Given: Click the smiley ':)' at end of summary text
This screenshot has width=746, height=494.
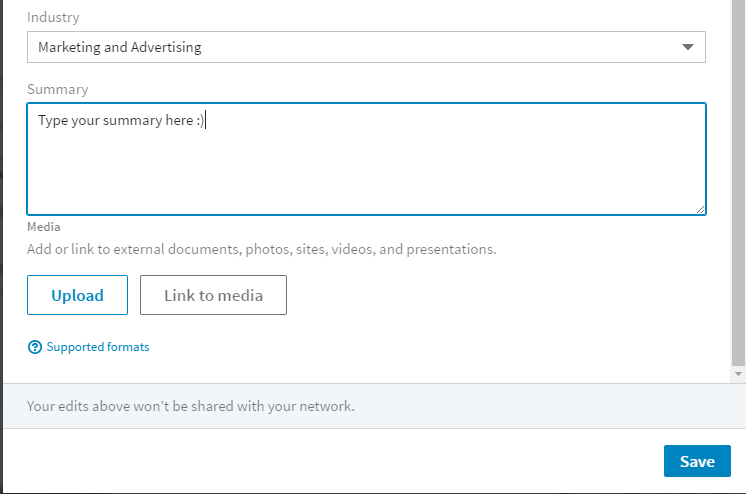Looking at the screenshot, I should point(200,120).
